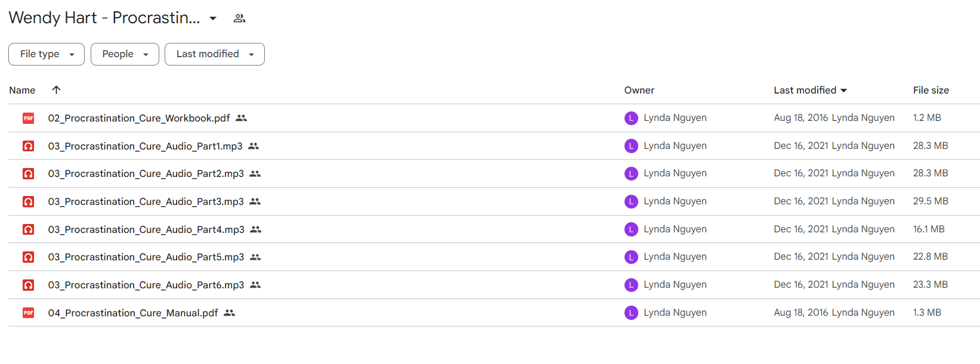This screenshot has width=980, height=364.
Task: Click the 16.1 MB file size value
Action: click(x=929, y=229)
